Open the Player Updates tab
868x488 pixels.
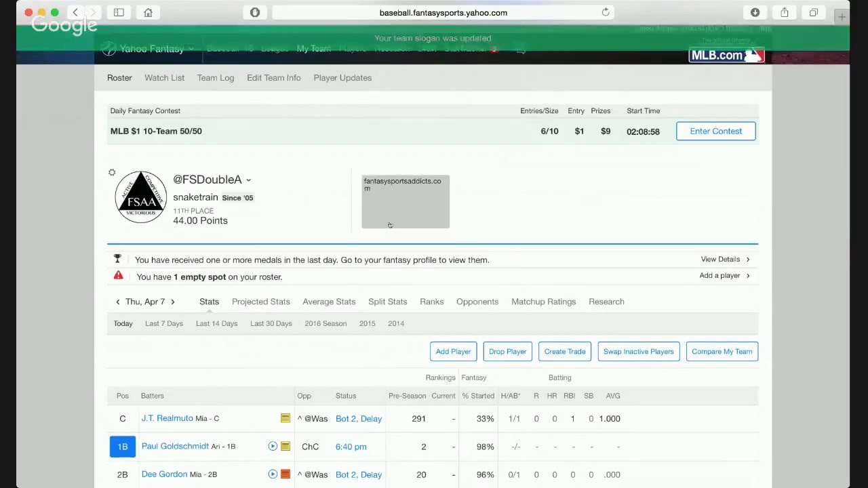point(342,77)
